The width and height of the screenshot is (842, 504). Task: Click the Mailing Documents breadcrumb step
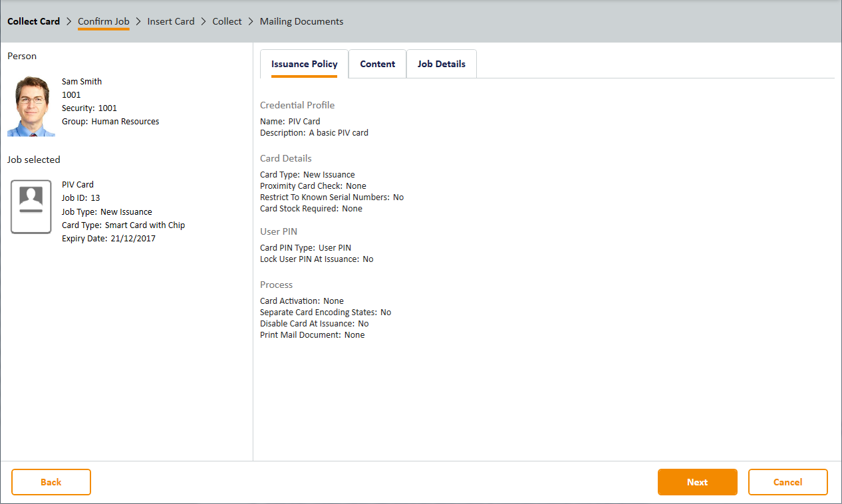point(301,21)
